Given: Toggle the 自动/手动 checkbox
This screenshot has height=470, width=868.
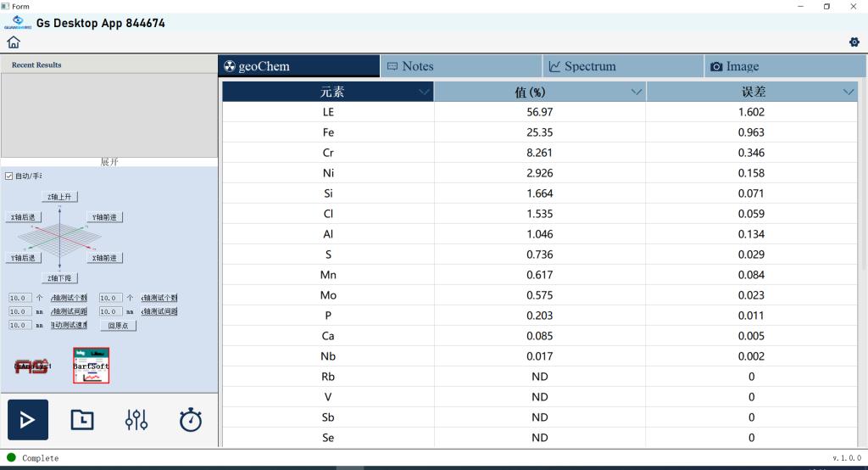Looking at the screenshot, I should (9, 176).
